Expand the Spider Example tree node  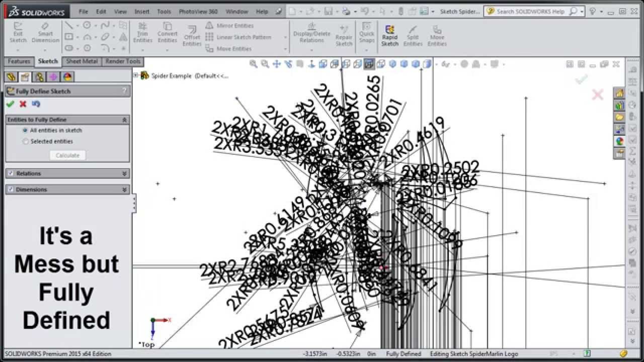tap(135, 74)
